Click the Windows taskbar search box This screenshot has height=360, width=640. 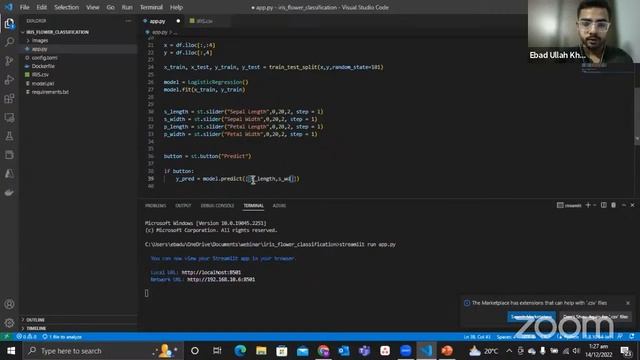[x=104, y=351]
